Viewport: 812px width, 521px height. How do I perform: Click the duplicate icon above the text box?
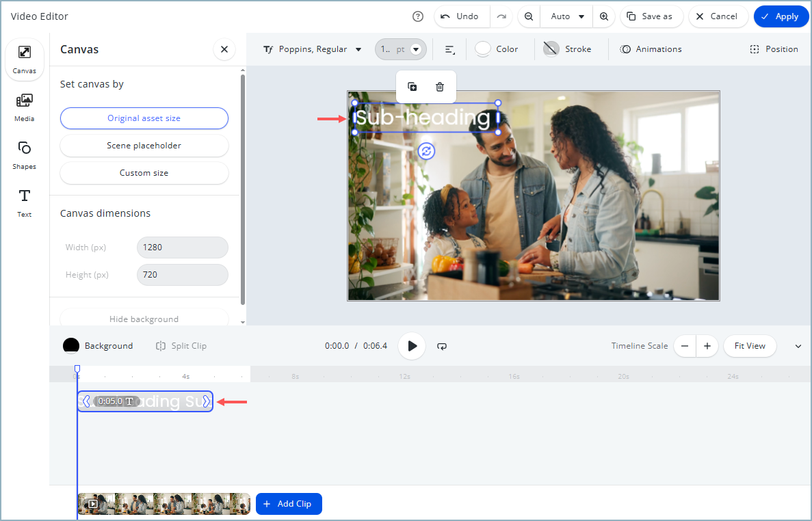tap(412, 87)
